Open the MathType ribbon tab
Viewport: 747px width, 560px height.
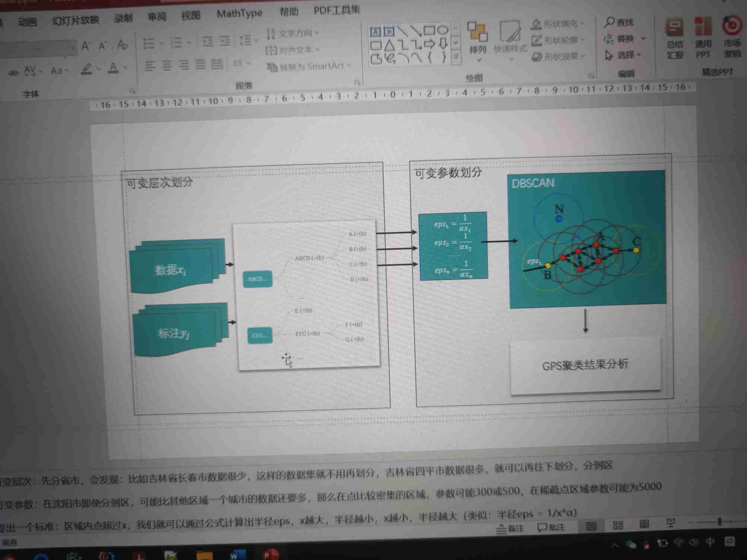239,14
